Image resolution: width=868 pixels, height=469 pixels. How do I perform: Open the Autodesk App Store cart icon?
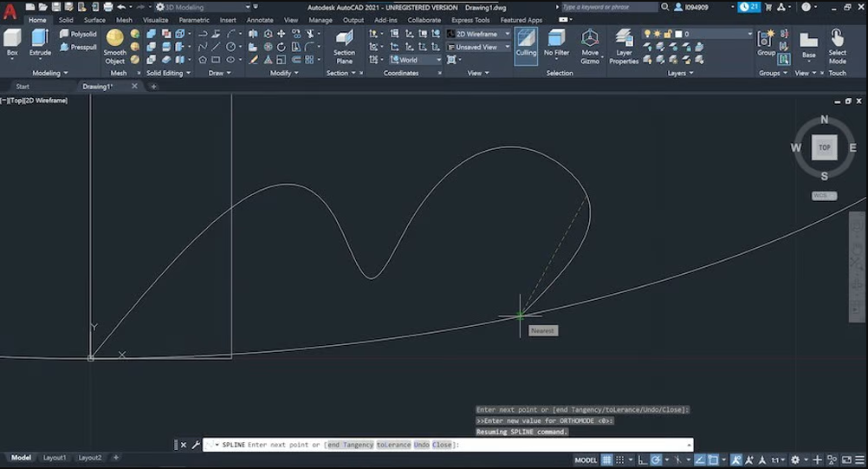(x=768, y=7)
